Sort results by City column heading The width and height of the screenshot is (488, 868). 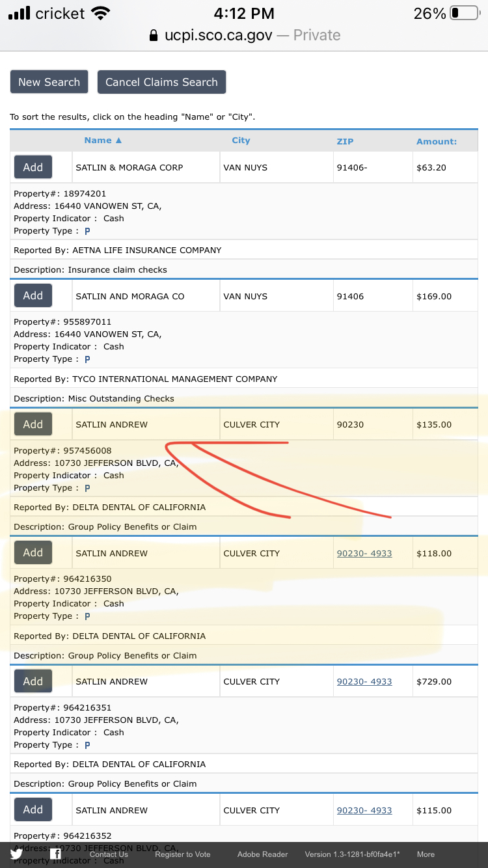pyautogui.click(x=241, y=141)
